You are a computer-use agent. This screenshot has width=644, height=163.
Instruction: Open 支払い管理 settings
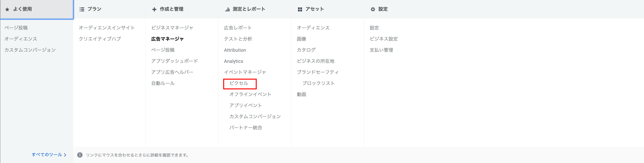(x=381, y=50)
